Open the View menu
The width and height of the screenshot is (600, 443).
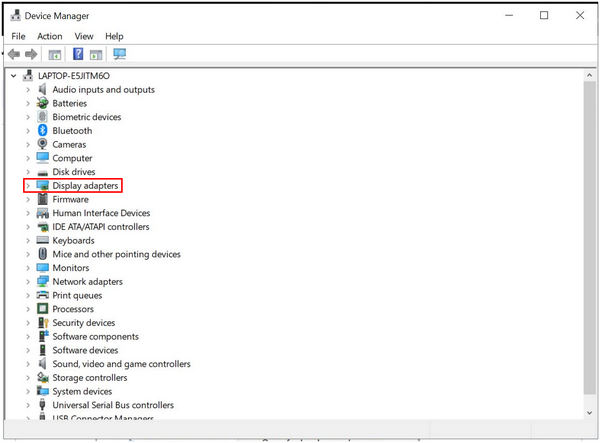coord(83,36)
